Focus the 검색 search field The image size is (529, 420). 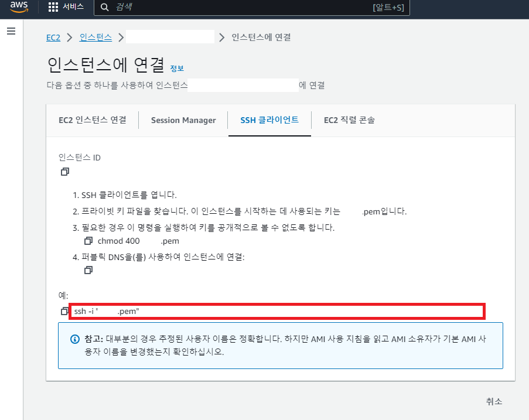pos(252,8)
